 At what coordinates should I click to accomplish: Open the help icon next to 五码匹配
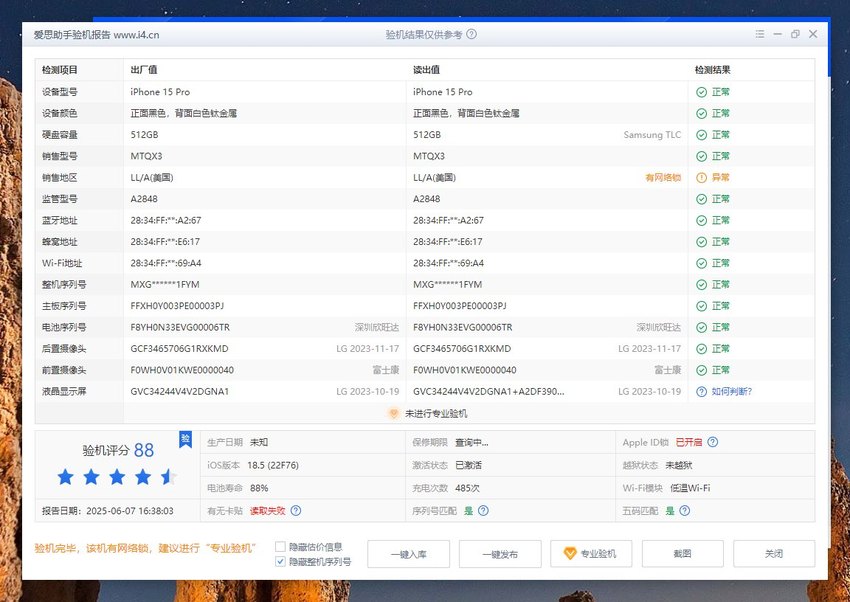(x=685, y=510)
